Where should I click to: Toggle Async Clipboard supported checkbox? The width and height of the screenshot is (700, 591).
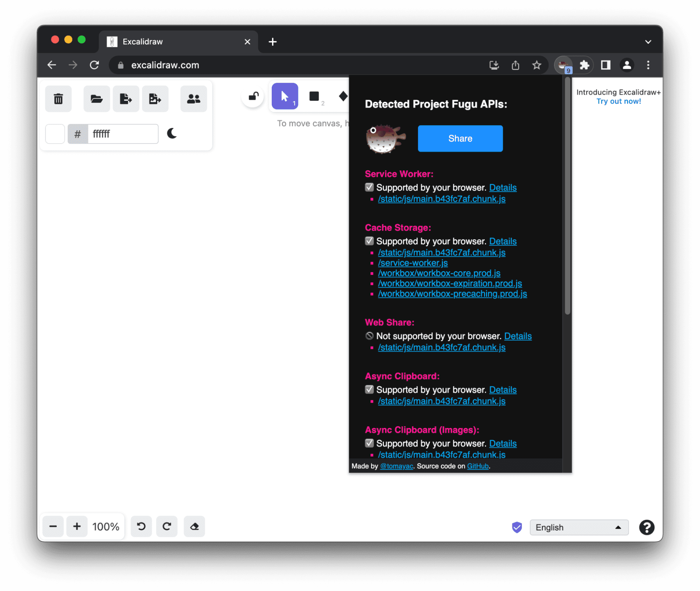[368, 390]
